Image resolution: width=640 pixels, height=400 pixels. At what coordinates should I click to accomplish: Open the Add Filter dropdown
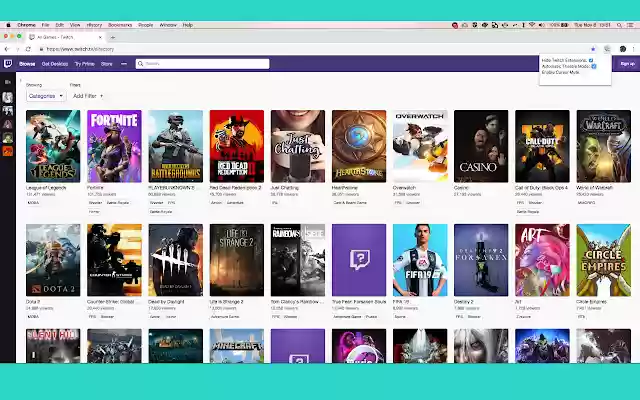88,96
